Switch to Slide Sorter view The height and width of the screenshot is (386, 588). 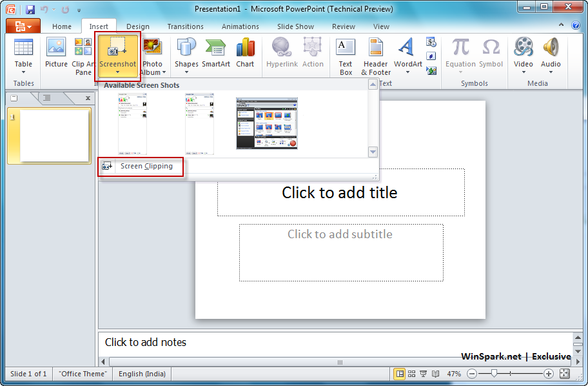point(412,374)
